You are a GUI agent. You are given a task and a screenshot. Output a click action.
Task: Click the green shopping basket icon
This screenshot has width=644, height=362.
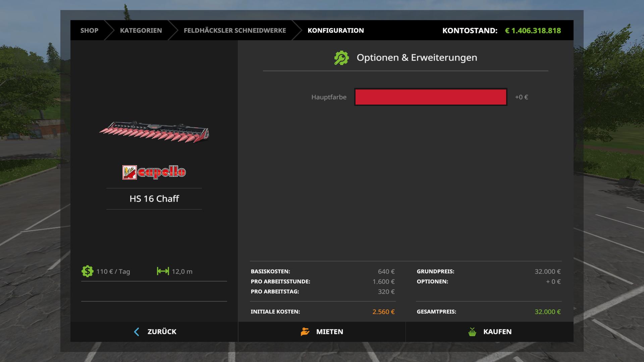(472, 332)
